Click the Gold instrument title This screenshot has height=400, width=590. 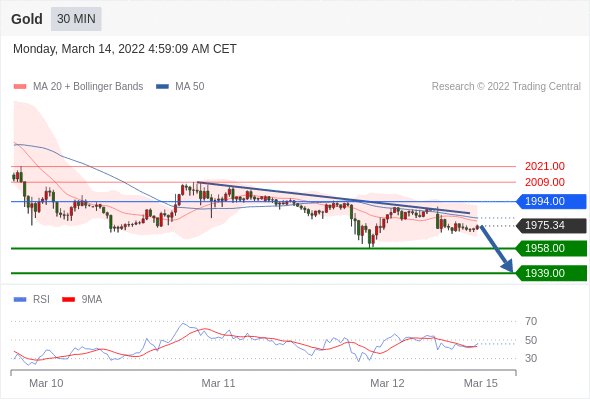click(x=27, y=19)
